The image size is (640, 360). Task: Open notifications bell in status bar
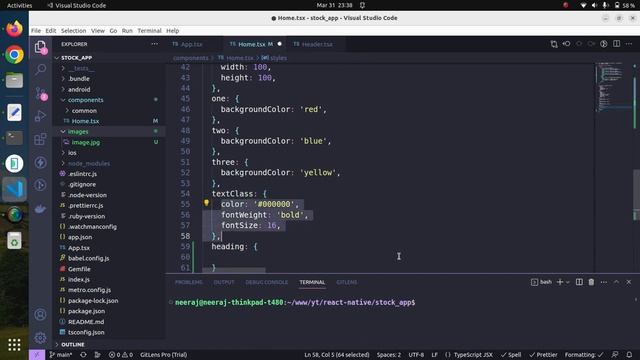pyautogui.click(x=629, y=355)
